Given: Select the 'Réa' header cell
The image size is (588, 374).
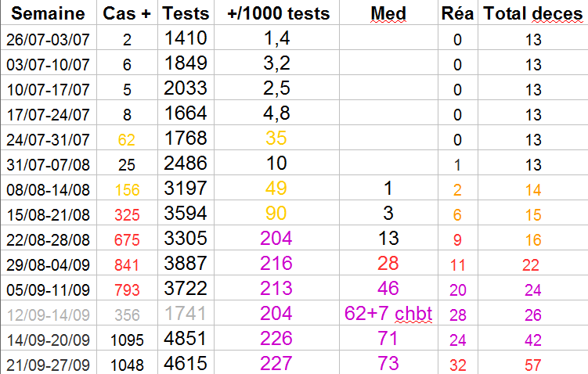Looking at the screenshot, I should point(457,13).
